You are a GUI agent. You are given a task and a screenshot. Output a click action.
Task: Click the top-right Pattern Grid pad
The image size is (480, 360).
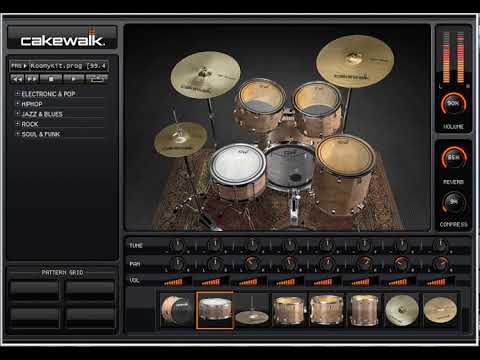coord(90,290)
